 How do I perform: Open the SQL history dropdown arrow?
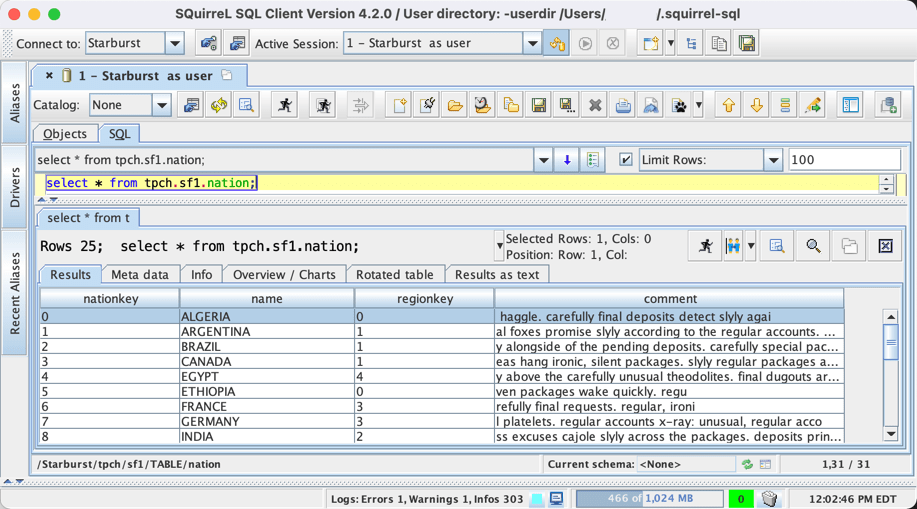point(543,160)
